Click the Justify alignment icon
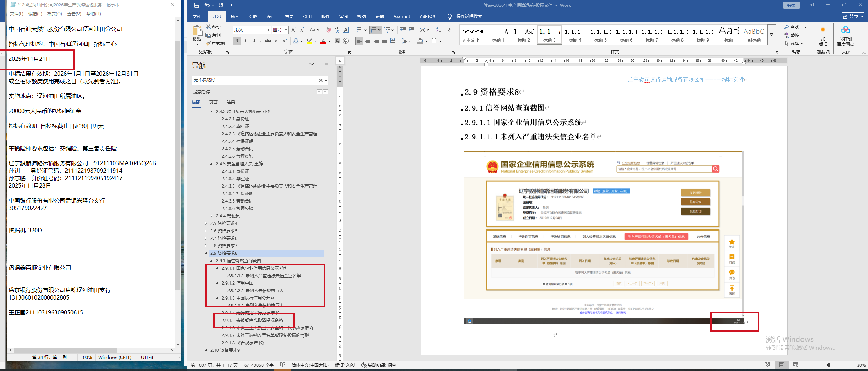868x371 pixels. click(385, 41)
